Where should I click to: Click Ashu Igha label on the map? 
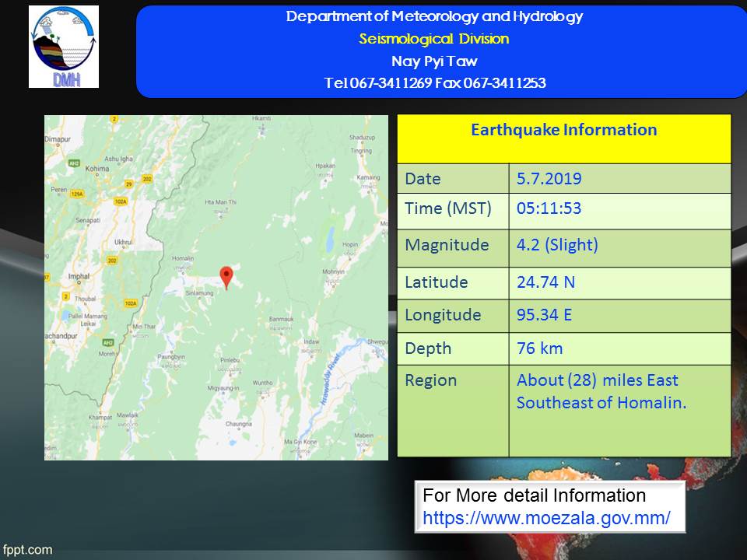pyautogui.click(x=118, y=159)
